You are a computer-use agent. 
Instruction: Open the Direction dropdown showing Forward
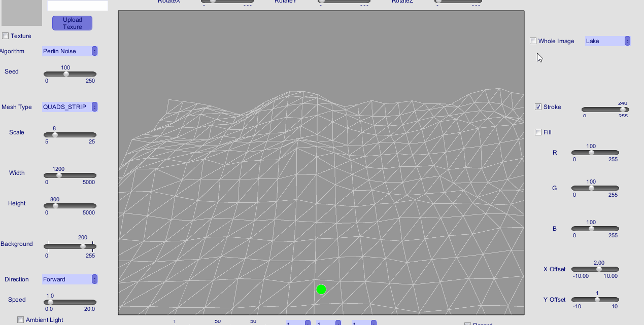(x=70, y=279)
